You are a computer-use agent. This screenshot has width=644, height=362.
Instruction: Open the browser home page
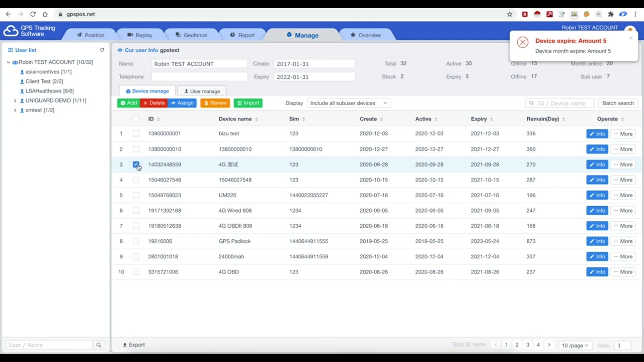[x=45, y=14]
